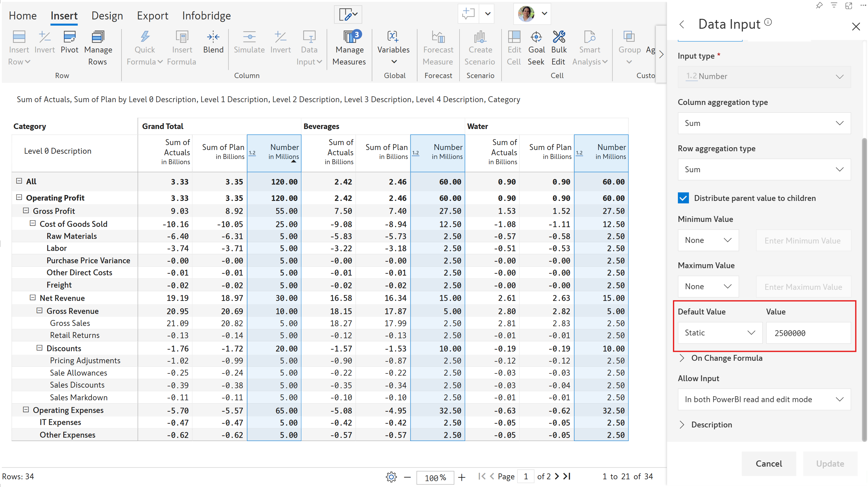Go to the next page arrow

(x=557, y=476)
